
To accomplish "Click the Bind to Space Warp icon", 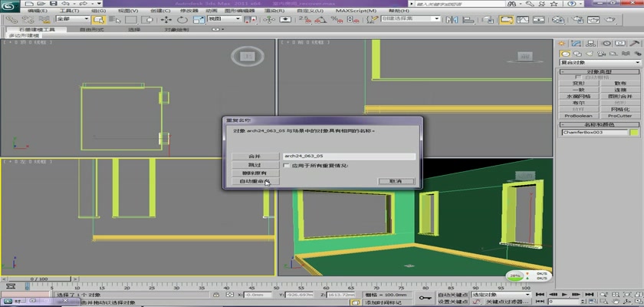I will coord(43,20).
